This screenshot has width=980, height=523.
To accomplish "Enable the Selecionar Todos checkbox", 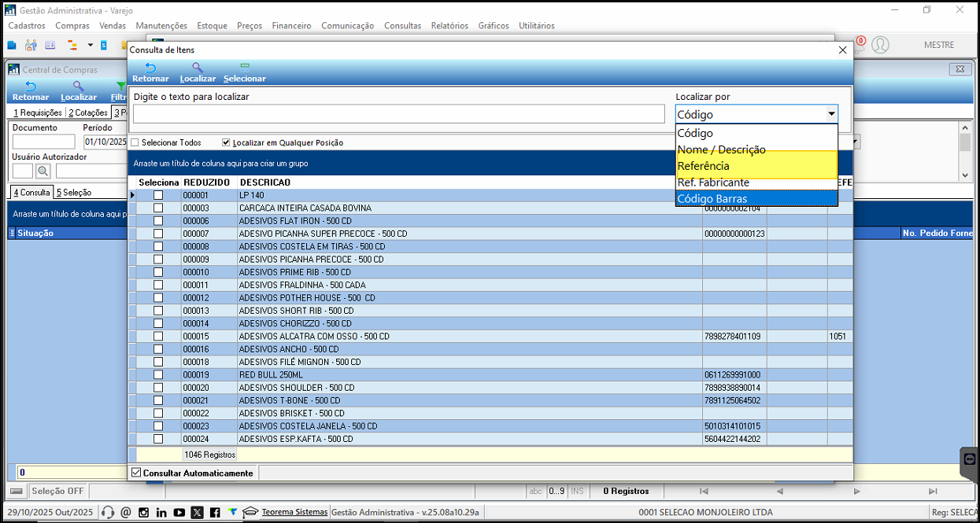I will tap(135, 143).
